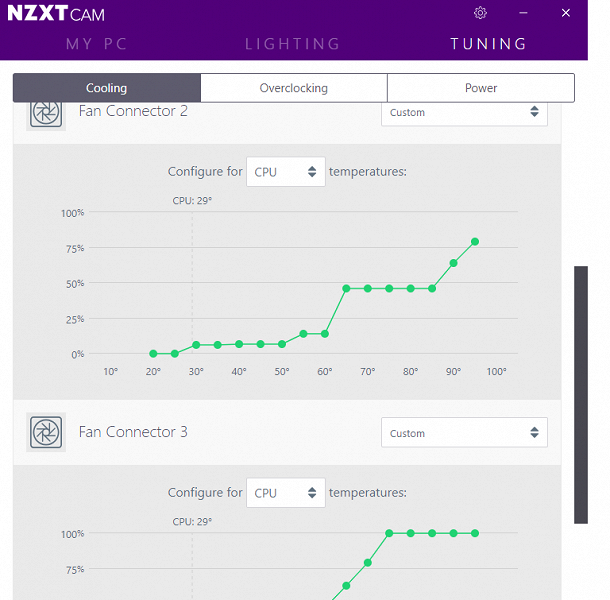Image resolution: width=610 pixels, height=600 pixels.
Task: Open Fan Connector 3 Custom profile dropdown
Action: coord(464,433)
